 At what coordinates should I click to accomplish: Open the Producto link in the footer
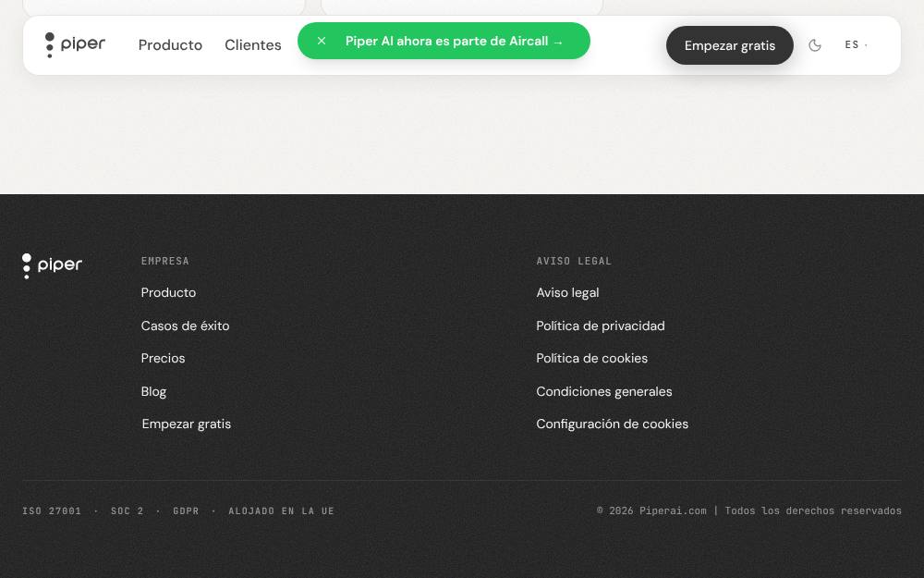[x=168, y=292]
